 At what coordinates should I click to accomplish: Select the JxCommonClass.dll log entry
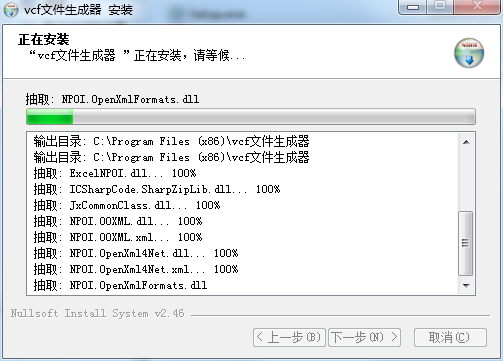[x=127, y=205]
